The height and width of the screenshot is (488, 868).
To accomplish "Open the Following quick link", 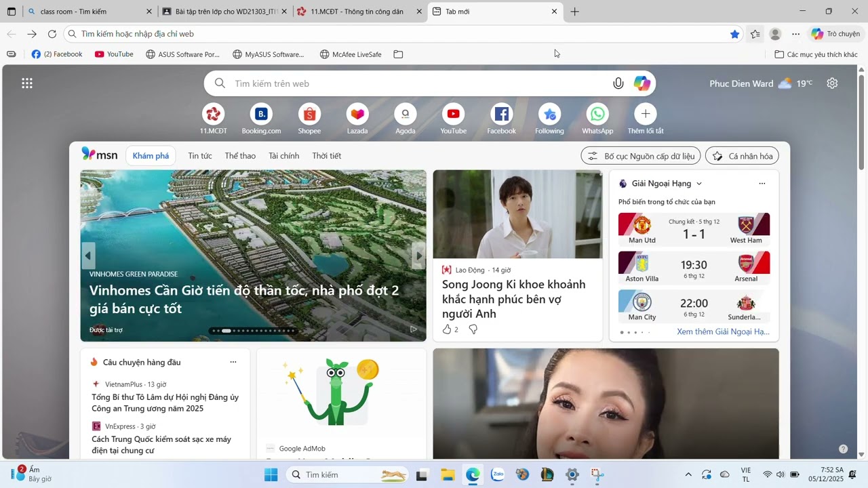I will point(549,119).
